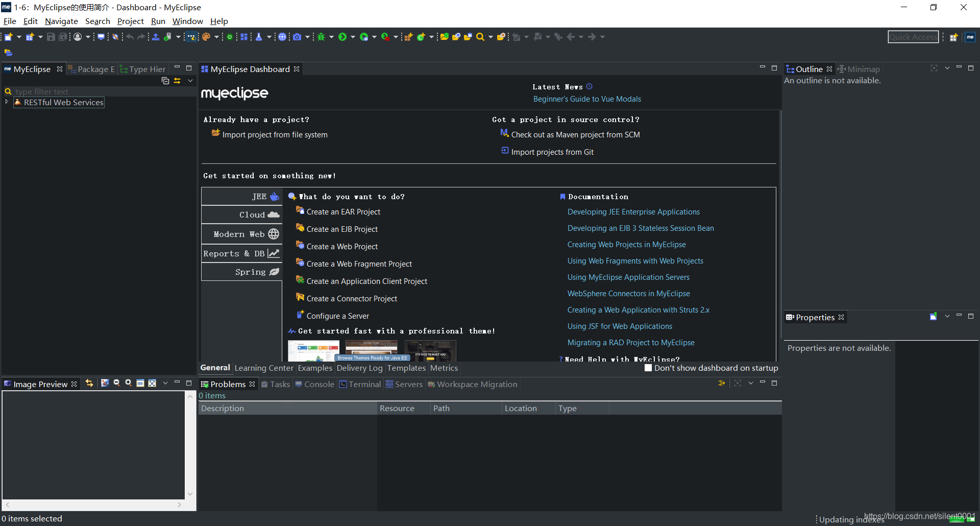Switch to the Servers tab

point(404,384)
